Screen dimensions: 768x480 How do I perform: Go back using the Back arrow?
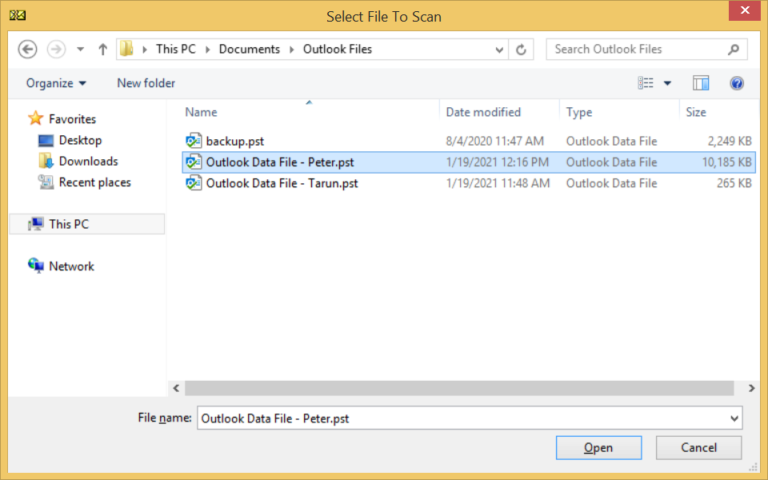tap(27, 49)
